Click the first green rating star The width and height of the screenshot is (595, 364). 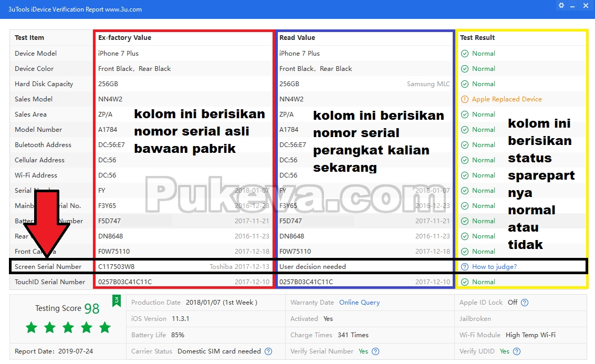tap(31, 327)
